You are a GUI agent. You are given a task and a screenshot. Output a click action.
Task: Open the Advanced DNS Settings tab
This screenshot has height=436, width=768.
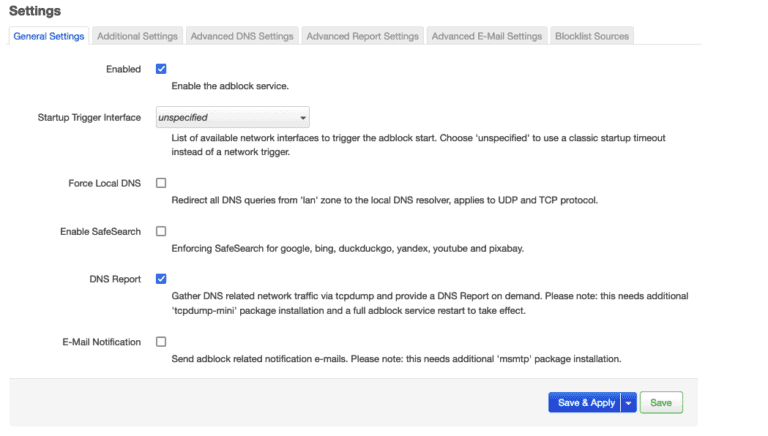(242, 36)
